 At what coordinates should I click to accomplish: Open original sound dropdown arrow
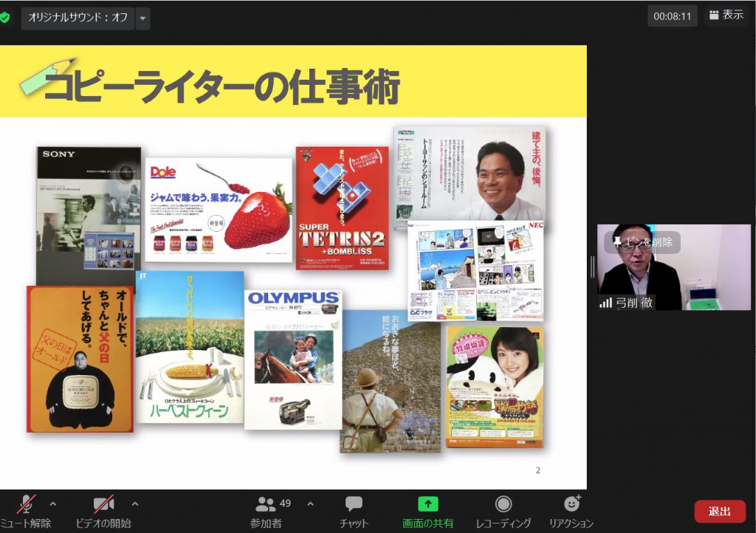click(142, 18)
